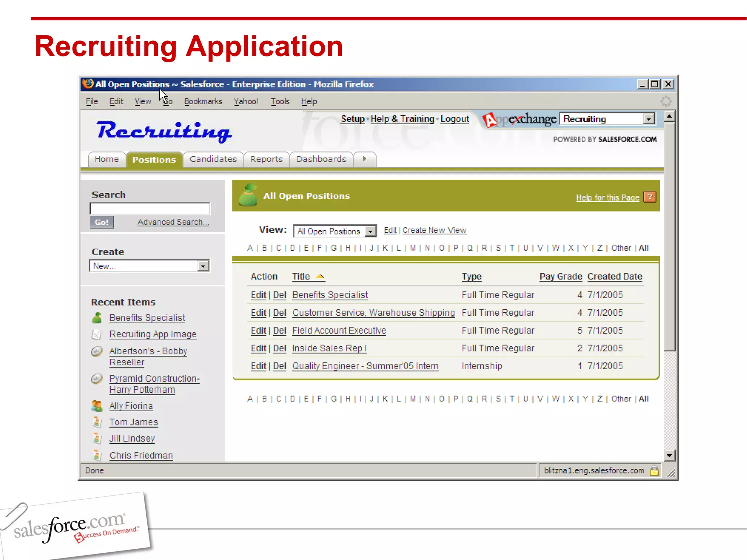
Task: Show more tabs with the arrow tab
Action: coord(365,159)
